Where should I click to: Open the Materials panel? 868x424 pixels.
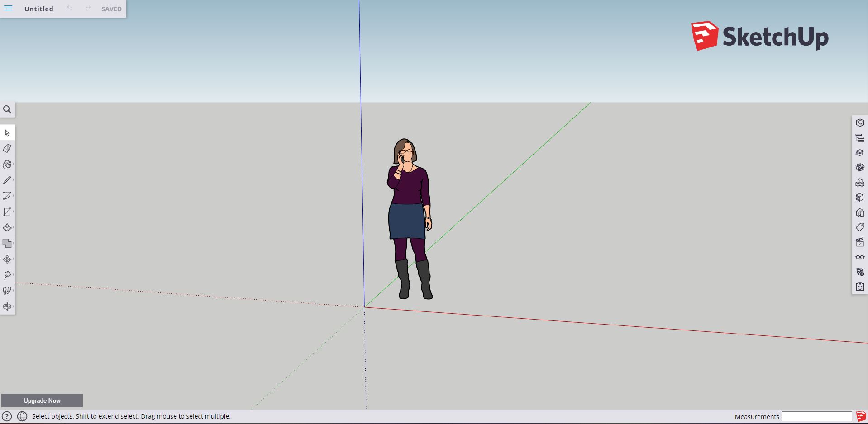point(860,168)
